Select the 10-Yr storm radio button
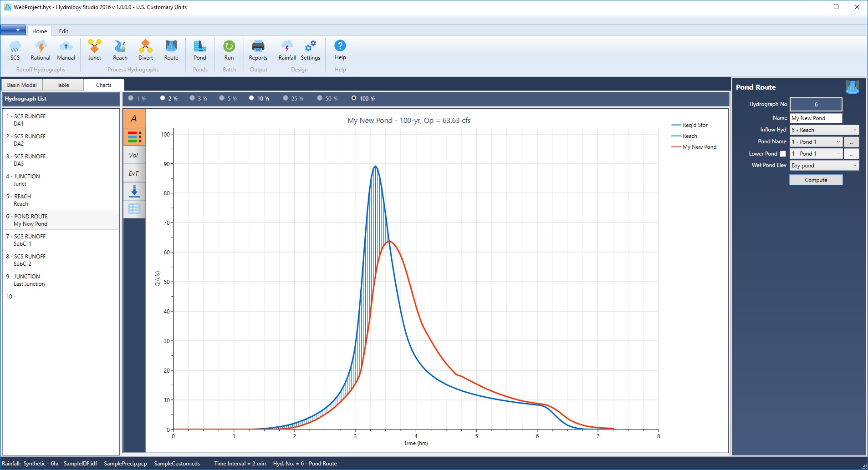Image resolution: width=868 pixels, height=470 pixels. pyautogui.click(x=252, y=97)
